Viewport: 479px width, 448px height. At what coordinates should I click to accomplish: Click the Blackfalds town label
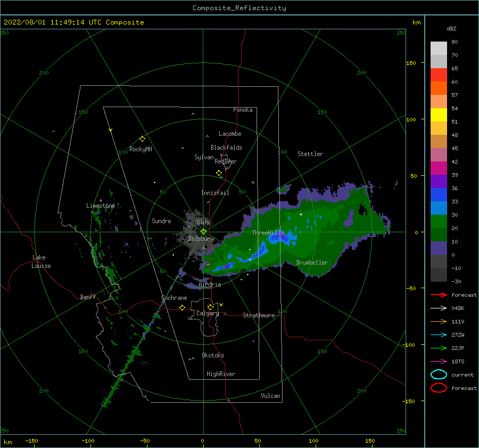point(226,148)
